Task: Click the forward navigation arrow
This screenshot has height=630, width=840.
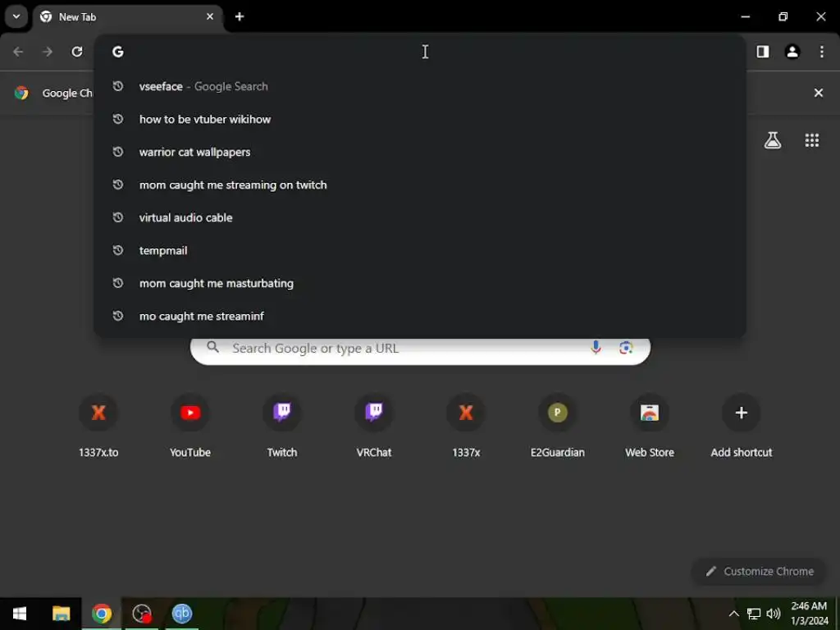Action: 48,52
